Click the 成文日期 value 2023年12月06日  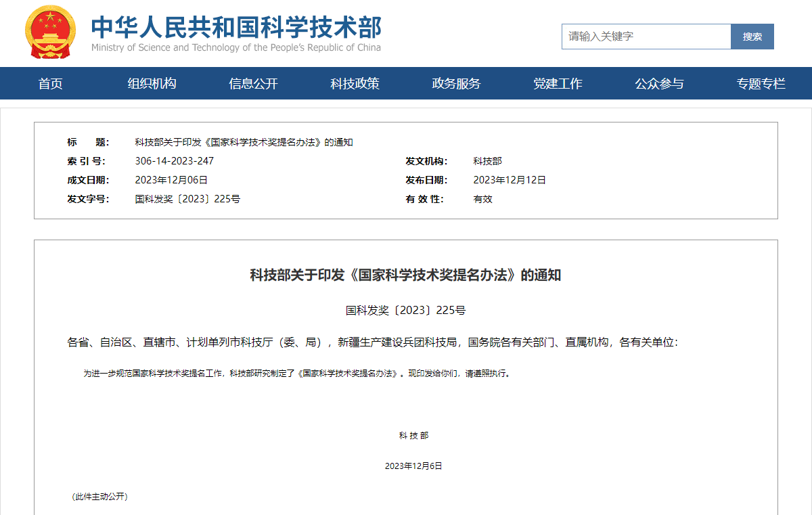pos(171,180)
